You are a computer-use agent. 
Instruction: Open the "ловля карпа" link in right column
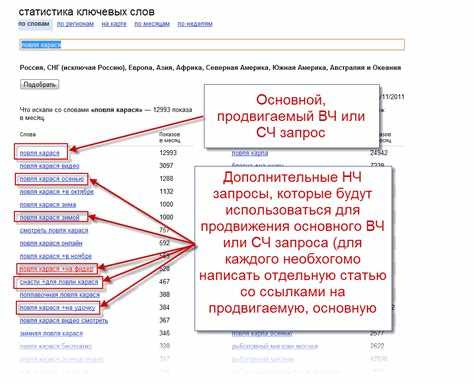250,153
